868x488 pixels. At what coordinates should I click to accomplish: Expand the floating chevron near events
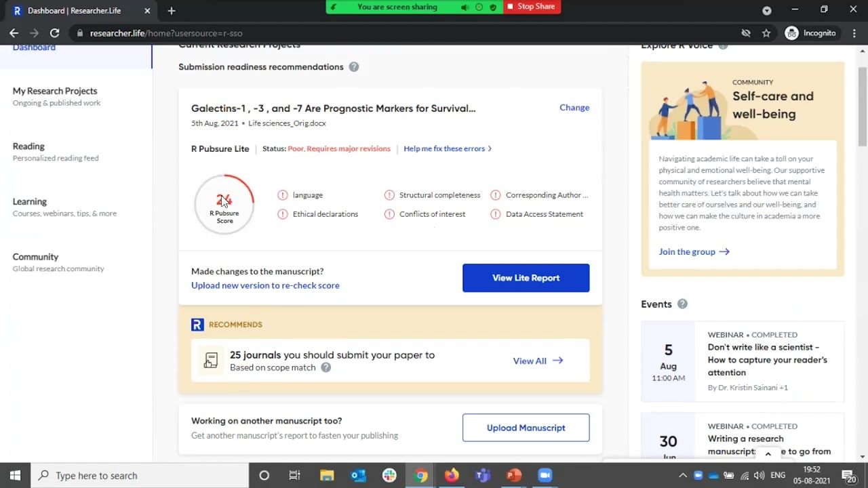(x=768, y=454)
